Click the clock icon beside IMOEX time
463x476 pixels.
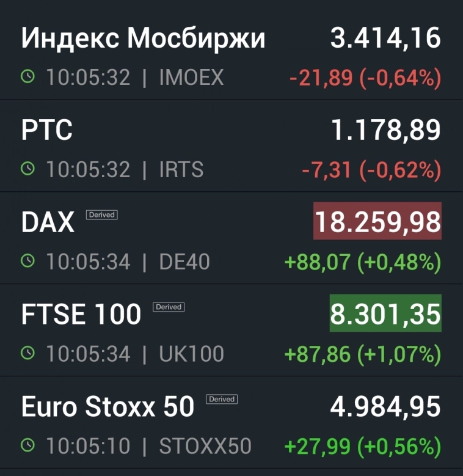pos(28,77)
